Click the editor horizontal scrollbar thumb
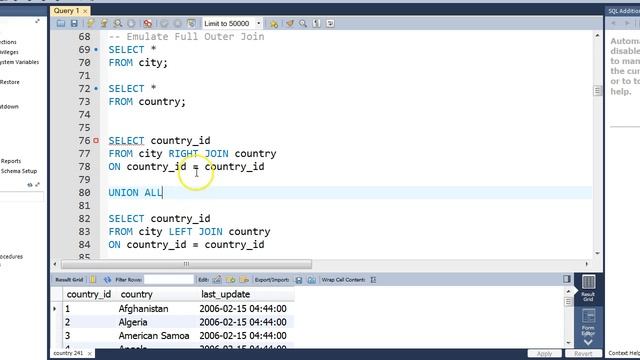 pos(187,264)
